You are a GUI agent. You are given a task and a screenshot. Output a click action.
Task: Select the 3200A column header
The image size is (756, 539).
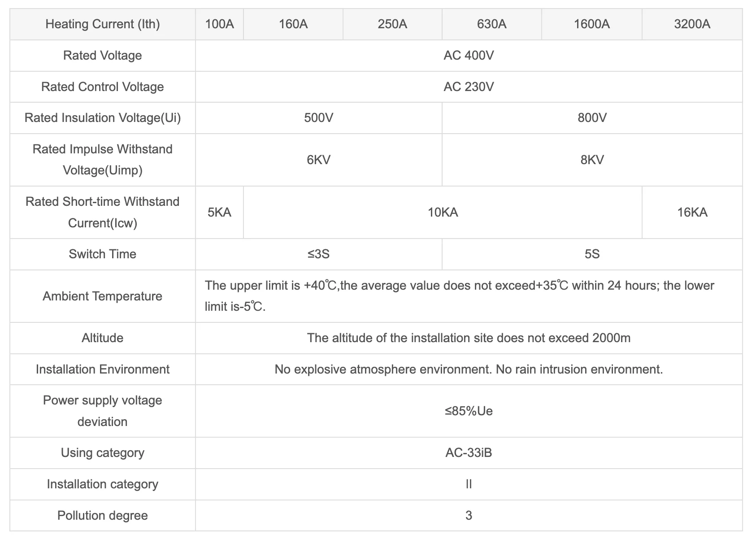click(x=692, y=24)
